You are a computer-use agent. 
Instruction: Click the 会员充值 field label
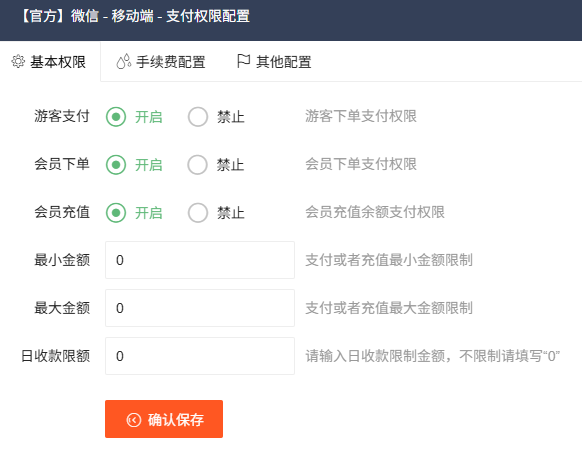click(62, 212)
